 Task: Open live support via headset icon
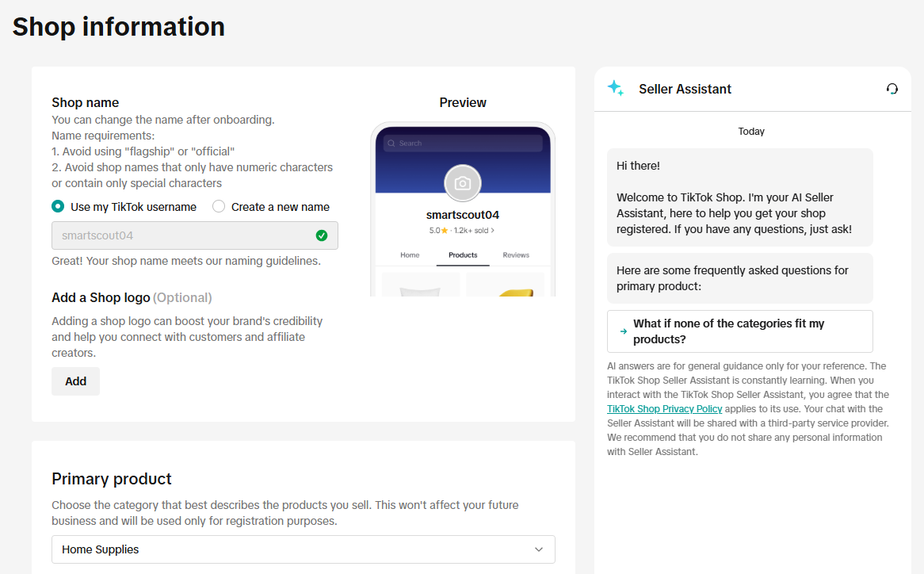coord(892,89)
